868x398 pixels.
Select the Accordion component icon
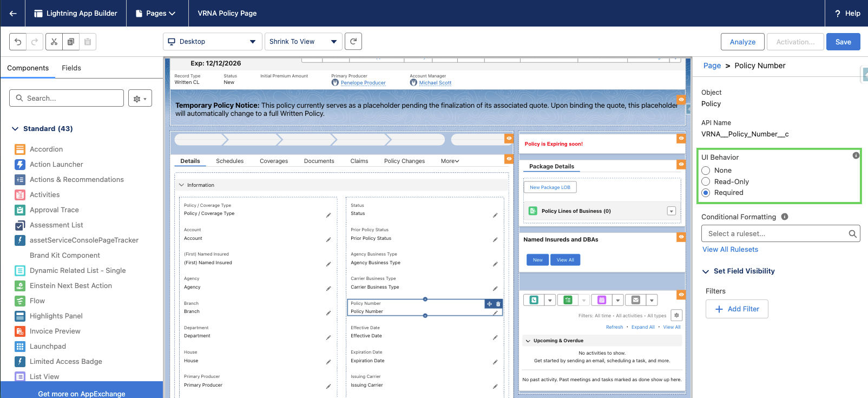click(20, 149)
